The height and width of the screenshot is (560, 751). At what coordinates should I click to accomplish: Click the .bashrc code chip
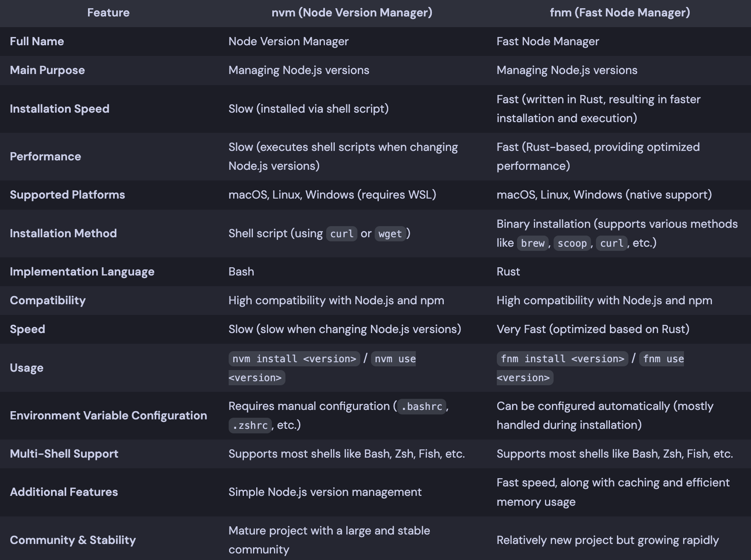421,407
